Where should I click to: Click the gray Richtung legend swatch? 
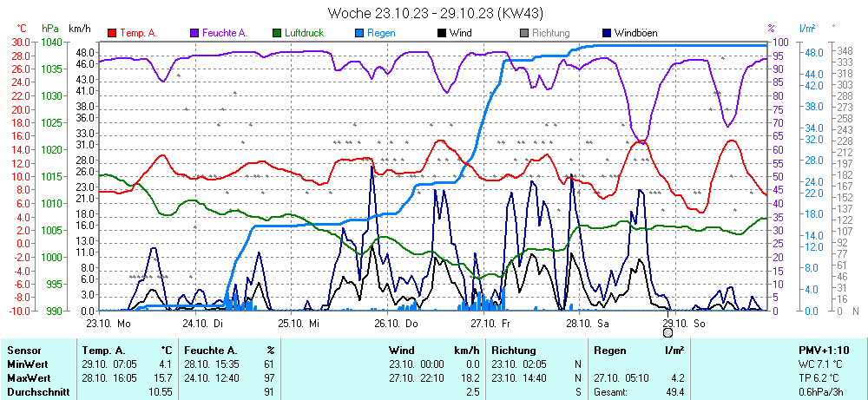[524, 33]
